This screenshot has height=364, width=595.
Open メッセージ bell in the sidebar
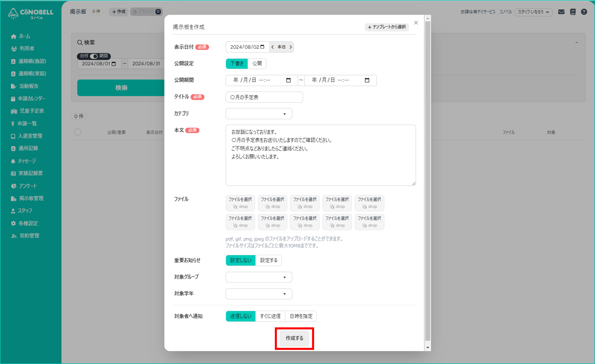[x=23, y=161]
